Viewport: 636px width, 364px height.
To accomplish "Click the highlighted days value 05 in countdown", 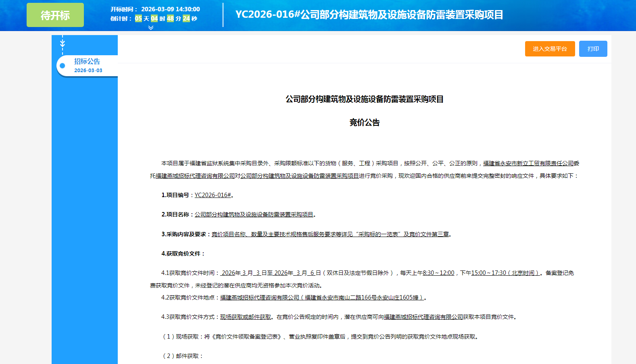I will pos(138,19).
